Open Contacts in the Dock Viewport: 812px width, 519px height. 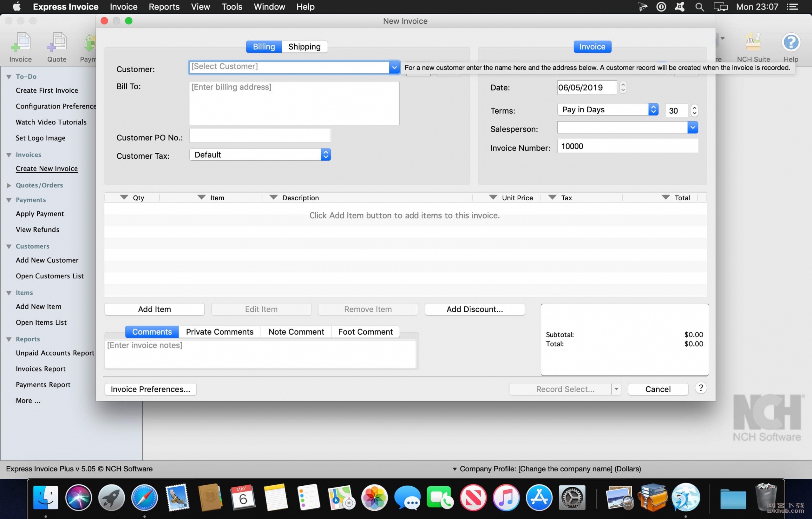(210, 497)
